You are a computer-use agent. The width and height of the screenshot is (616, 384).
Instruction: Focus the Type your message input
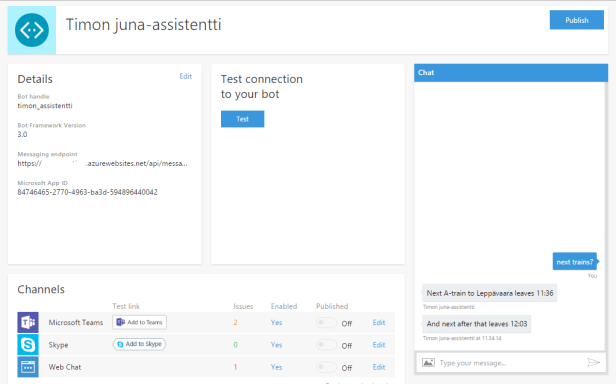[x=511, y=363]
